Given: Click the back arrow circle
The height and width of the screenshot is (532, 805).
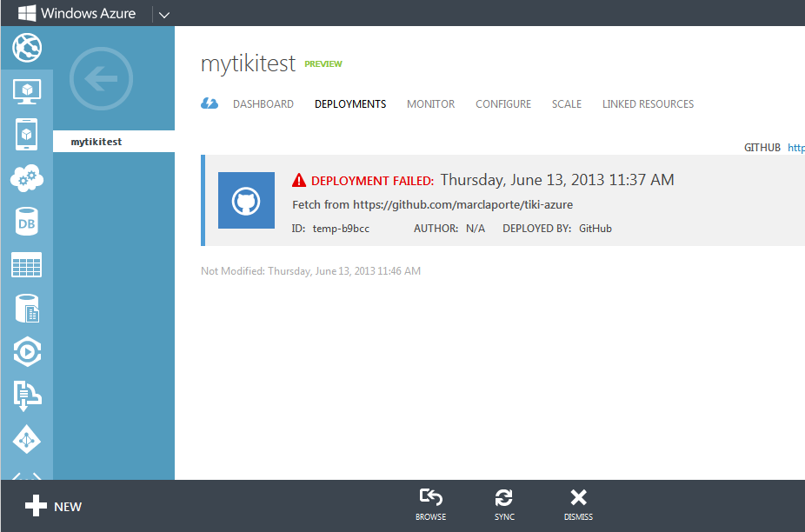Looking at the screenshot, I should (x=101, y=78).
